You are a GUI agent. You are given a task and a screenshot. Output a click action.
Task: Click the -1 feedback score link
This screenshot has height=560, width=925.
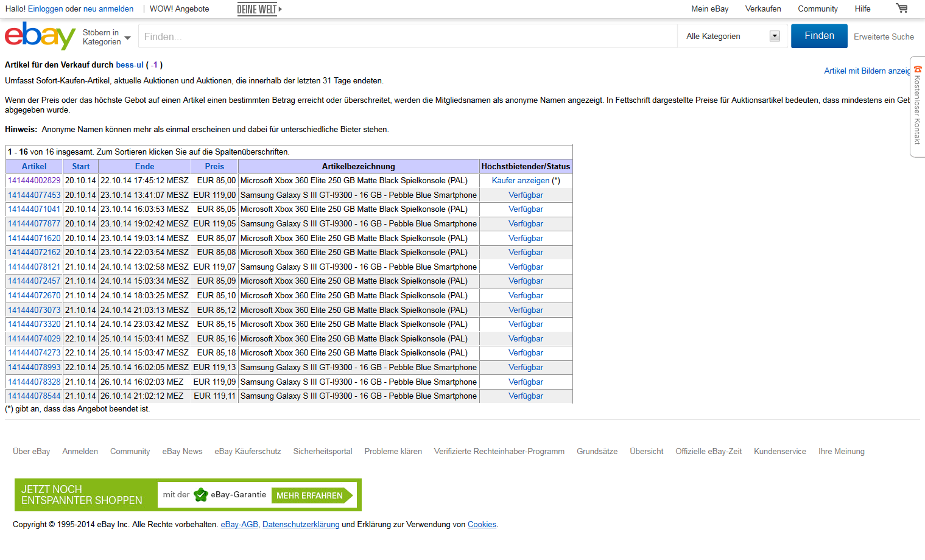coord(154,65)
